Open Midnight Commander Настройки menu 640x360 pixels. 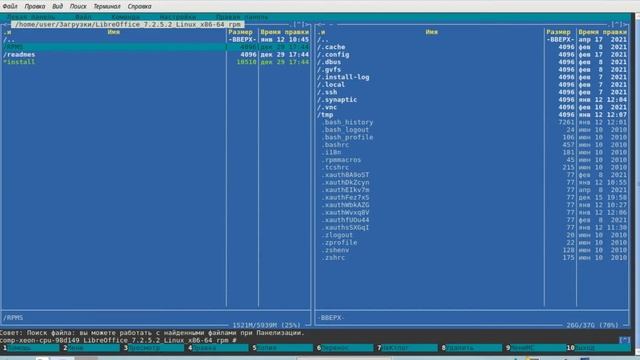pyautogui.click(x=178, y=17)
